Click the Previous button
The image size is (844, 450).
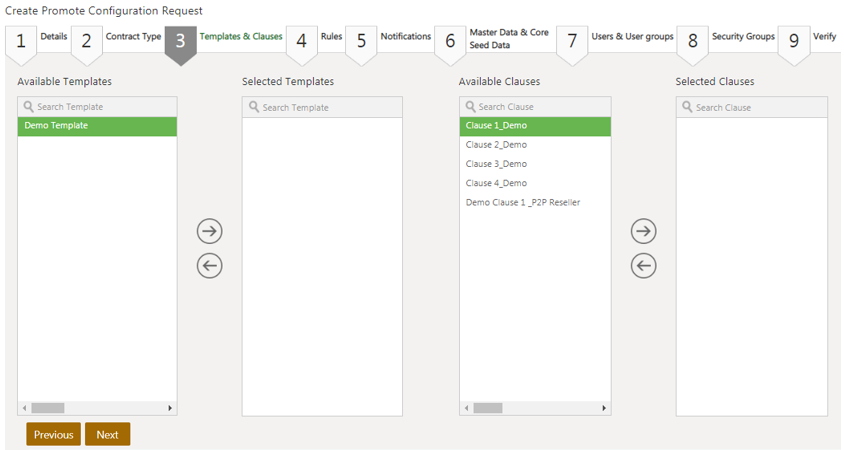coord(53,435)
